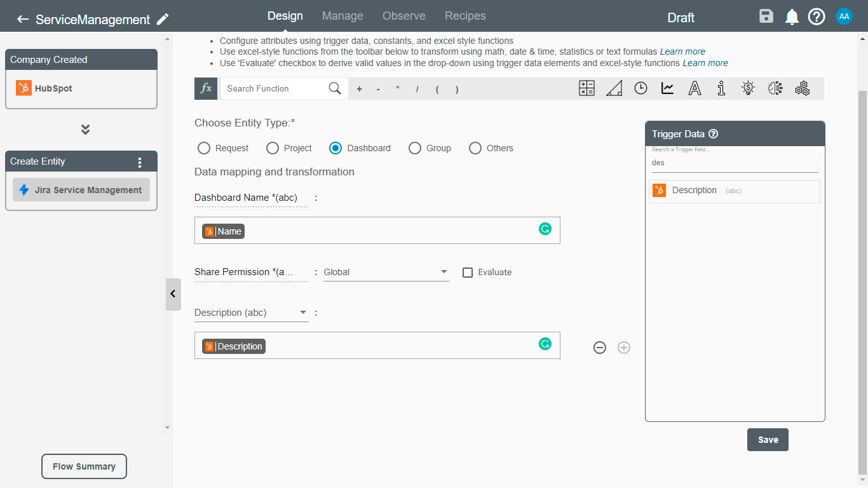Screen dimensions: 868x488
Task: Remove the Description row with minus icon
Action: coord(600,348)
